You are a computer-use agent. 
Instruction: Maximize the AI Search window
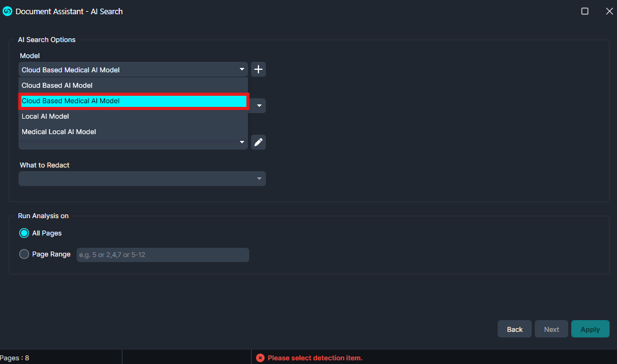click(585, 11)
